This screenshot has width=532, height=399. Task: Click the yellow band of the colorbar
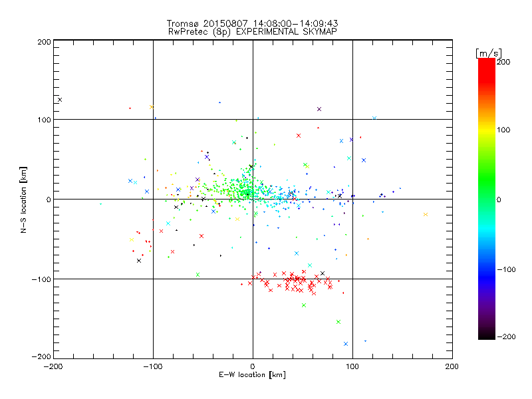point(487,130)
